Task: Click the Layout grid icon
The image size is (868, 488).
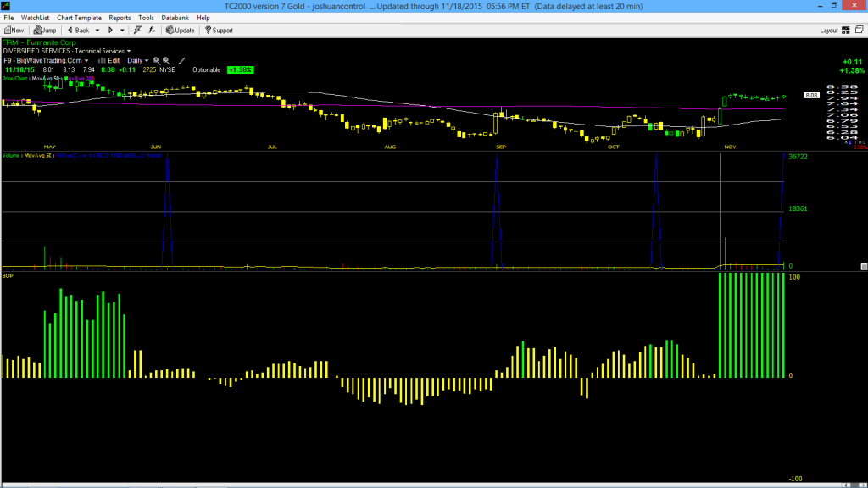Action: (x=846, y=30)
